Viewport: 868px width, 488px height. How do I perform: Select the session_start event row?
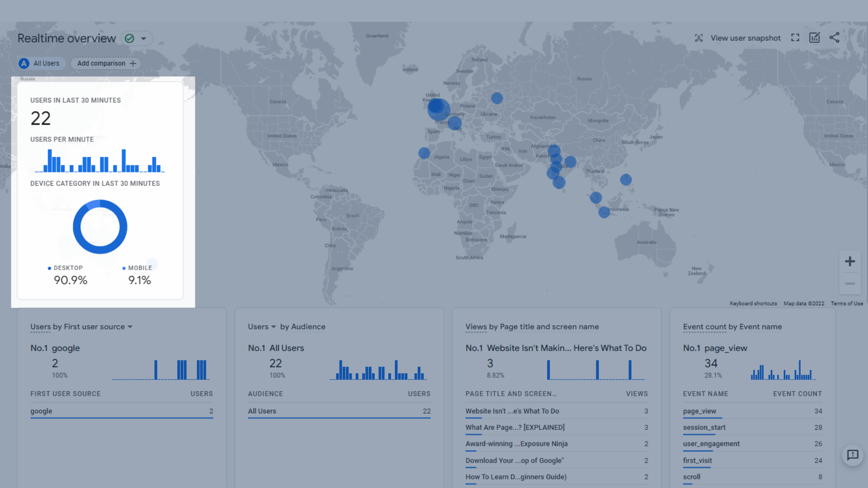coord(704,427)
